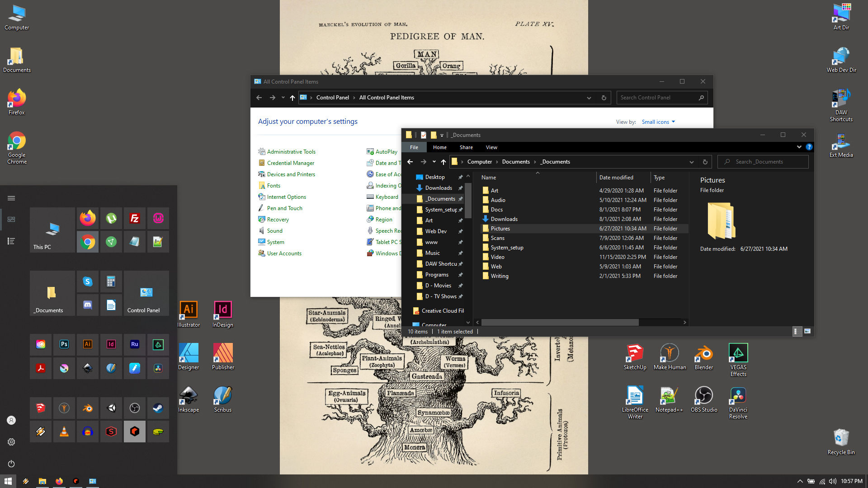Open the Unity tile in Start menu
The image size is (868, 488).
[x=111, y=408]
